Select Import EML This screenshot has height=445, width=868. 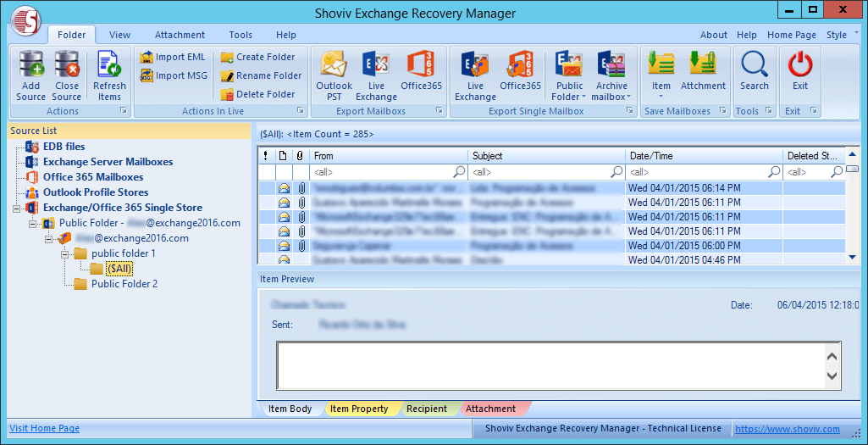coord(173,57)
